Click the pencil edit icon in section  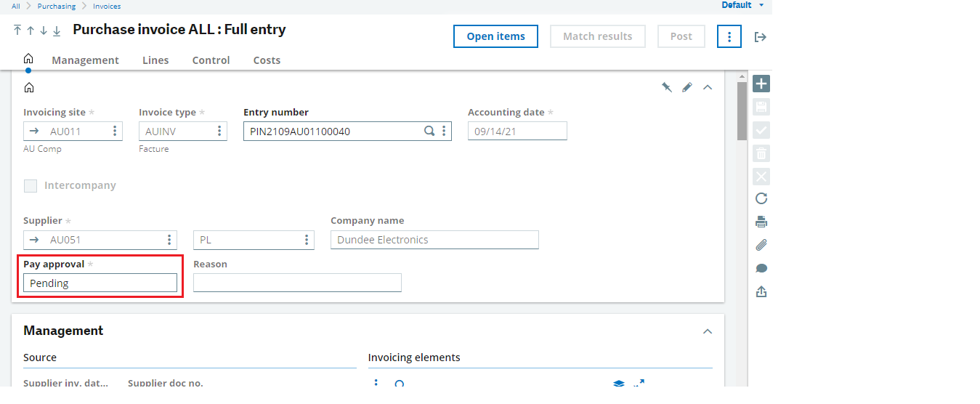click(687, 87)
